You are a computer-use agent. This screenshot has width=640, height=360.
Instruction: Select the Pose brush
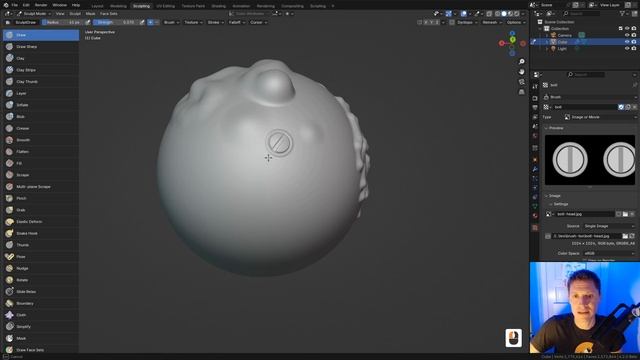(x=41, y=257)
